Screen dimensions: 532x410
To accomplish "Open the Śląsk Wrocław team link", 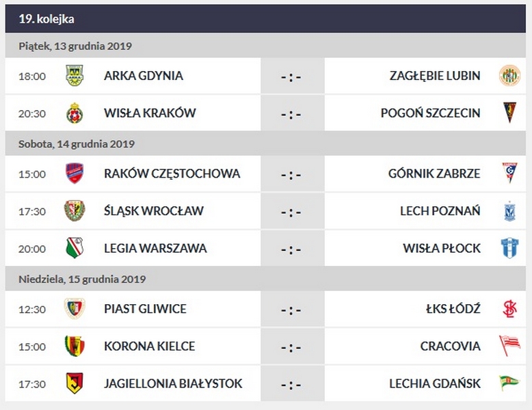I will click(153, 211).
